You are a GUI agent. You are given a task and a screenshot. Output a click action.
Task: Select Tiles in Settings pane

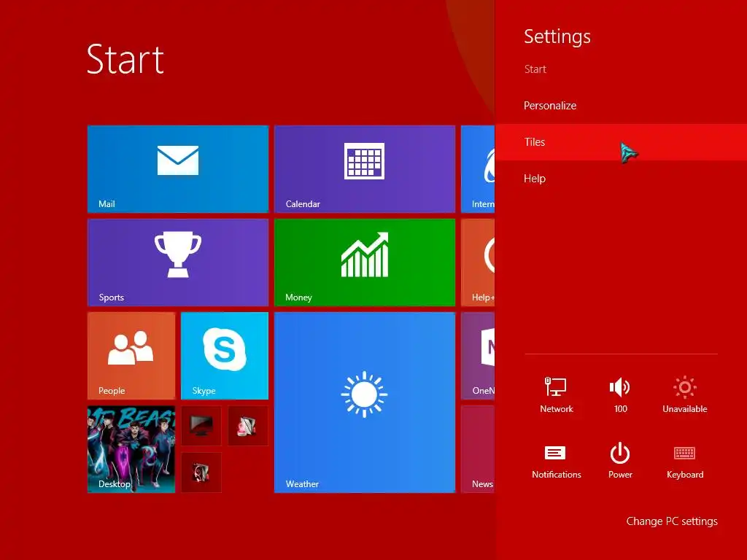[x=622, y=142]
